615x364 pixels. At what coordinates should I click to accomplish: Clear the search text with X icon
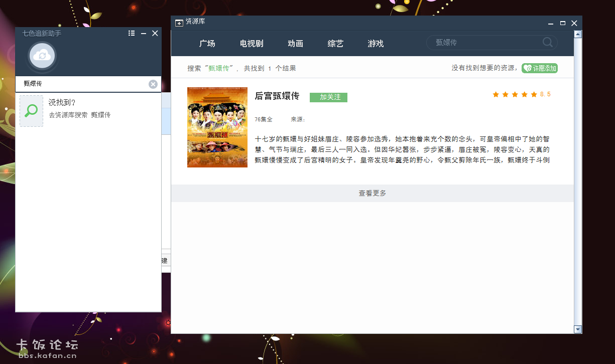pyautogui.click(x=153, y=84)
